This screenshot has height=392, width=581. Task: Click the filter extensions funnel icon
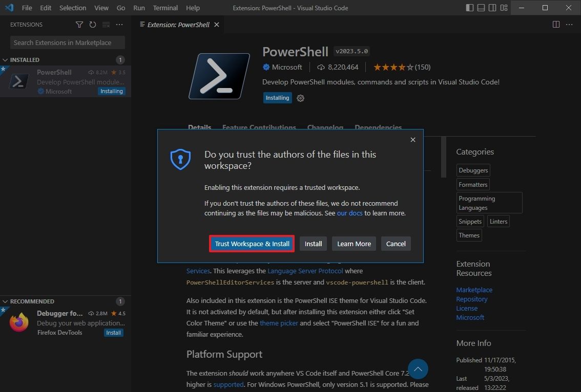[x=79, y=25]
